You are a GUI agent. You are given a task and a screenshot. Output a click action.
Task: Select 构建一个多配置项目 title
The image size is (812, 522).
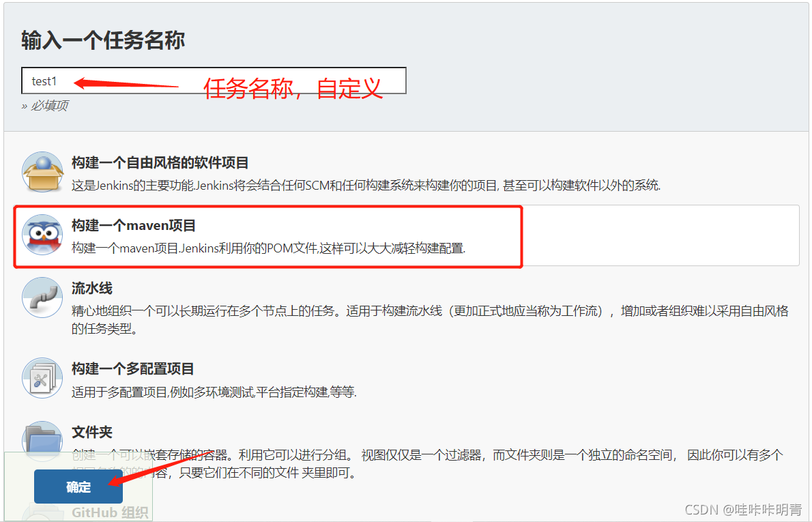(x=132, y=368)
